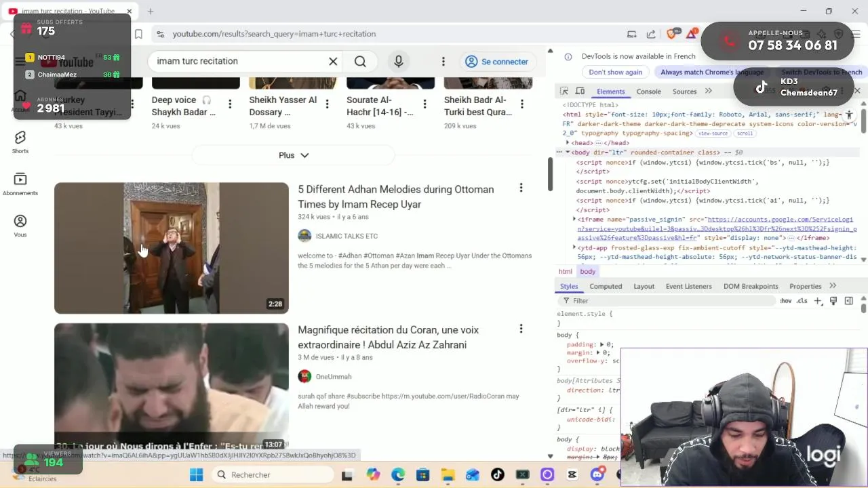868x488 pixels.
Task: Open Abonnements in YouTube sidebar
Action: pos(20,184)
